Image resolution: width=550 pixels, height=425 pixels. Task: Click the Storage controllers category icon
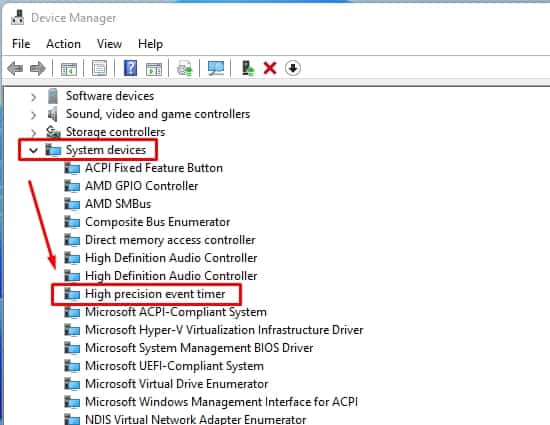point(53,132)
